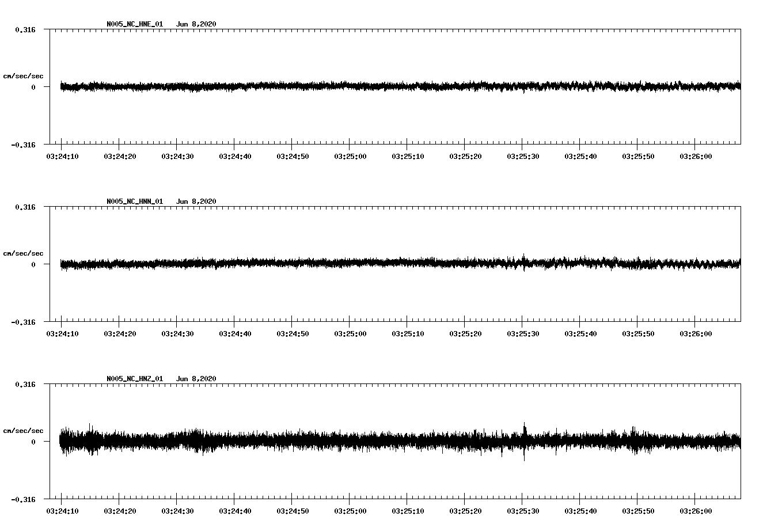Click 03:24:30 time label under HNN plot
Image resolution: width=782 pixels, height=532 pixels.
177,334
